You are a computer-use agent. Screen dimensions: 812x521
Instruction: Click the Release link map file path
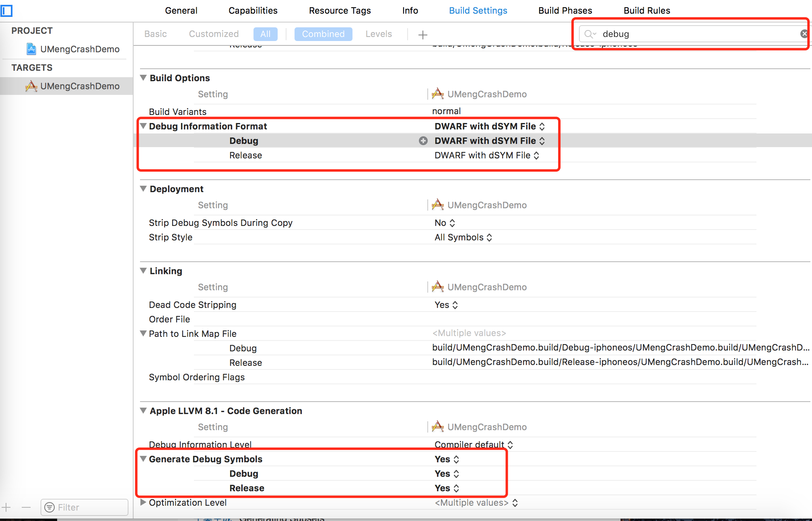tap(620, 362)
